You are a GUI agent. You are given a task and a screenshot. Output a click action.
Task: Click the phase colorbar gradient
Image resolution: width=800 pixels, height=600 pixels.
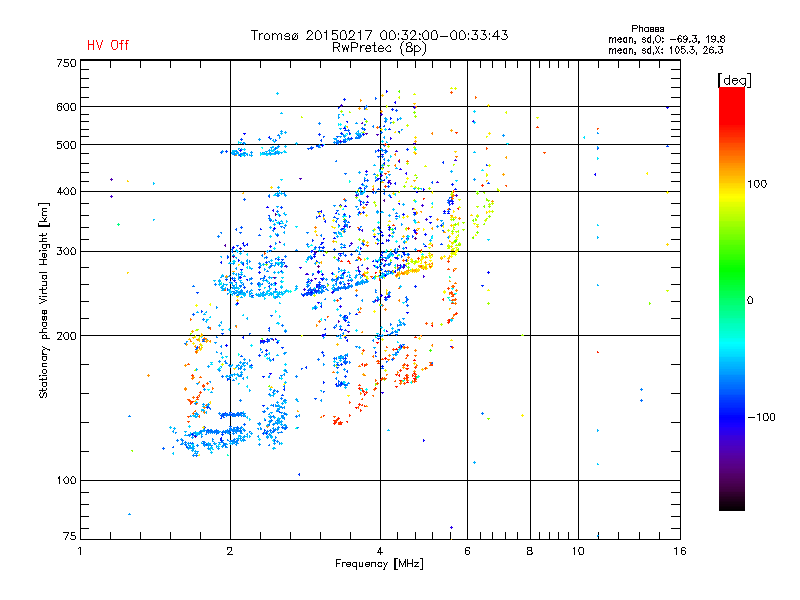[x=732, y=298]
